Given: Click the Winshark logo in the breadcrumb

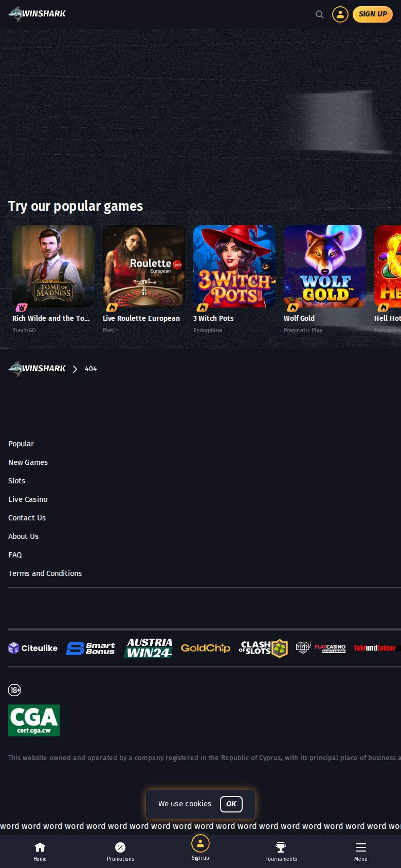Looking at the screenshot, I should (x=37, y=369).
